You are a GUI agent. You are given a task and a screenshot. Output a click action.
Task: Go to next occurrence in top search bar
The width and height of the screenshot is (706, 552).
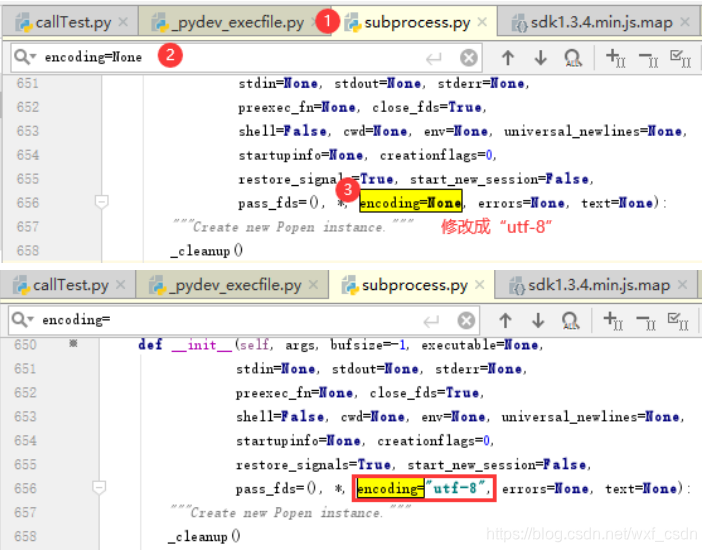point(540,57)
